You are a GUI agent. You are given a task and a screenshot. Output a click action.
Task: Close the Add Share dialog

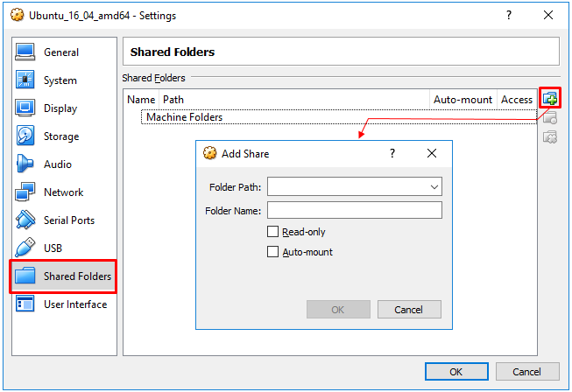pos(432,153)
